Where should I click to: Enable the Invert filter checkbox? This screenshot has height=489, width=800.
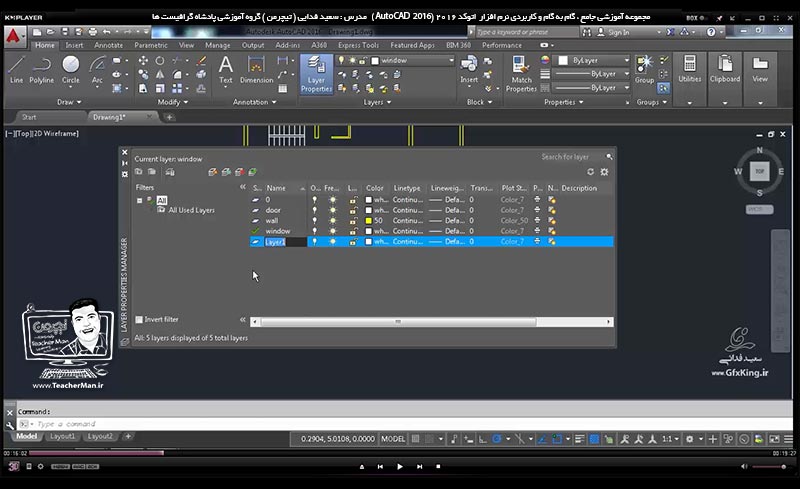pyautogui.click(x=139, y=320)
